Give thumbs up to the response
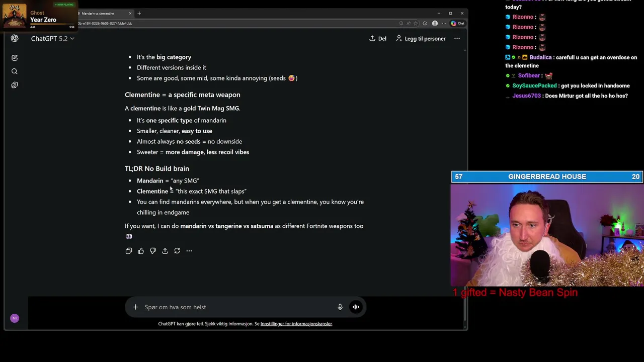The height and width of the screenshot is (362, 644). (141, 251)
